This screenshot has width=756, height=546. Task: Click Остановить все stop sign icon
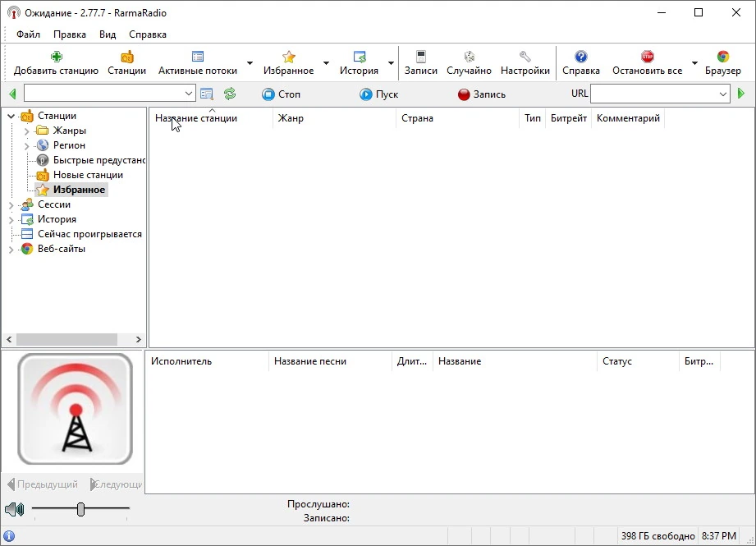click(x=647, y=57)
